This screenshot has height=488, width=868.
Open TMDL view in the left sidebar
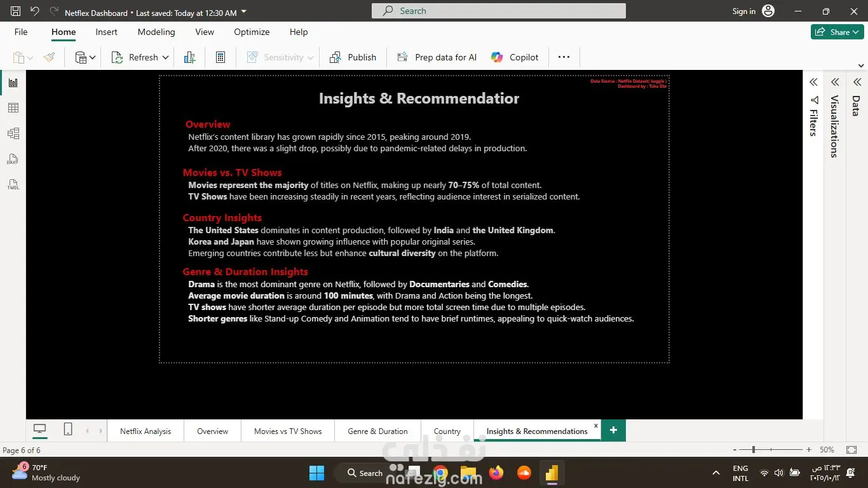(x=13, y=184)
